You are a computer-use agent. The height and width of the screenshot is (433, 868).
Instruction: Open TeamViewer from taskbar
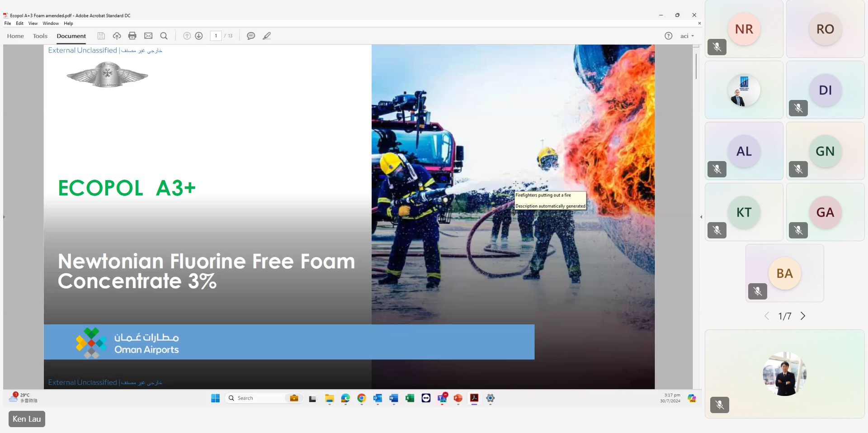(426, 398)
